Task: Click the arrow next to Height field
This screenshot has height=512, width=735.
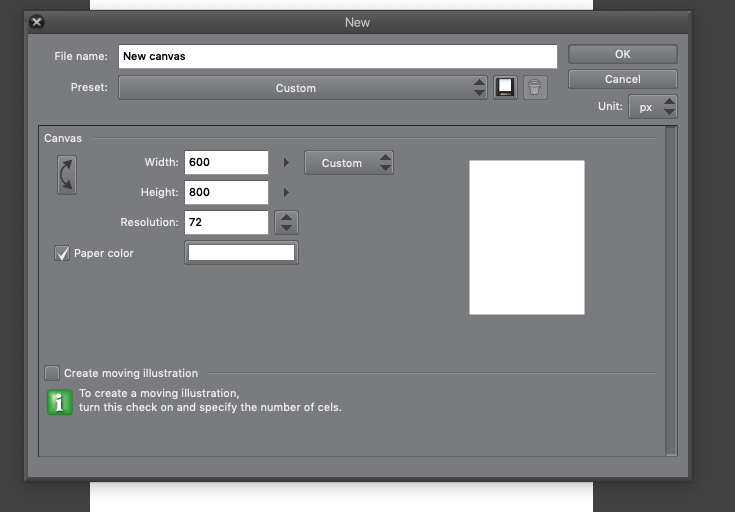Action: click(x=286, y=192)
